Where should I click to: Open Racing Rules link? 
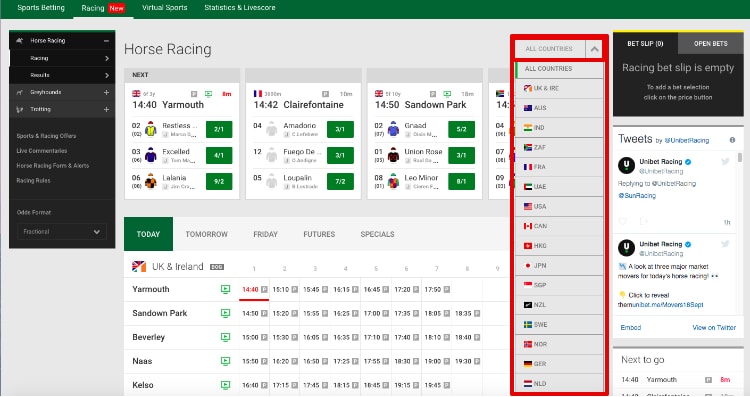tap(33, 180)
